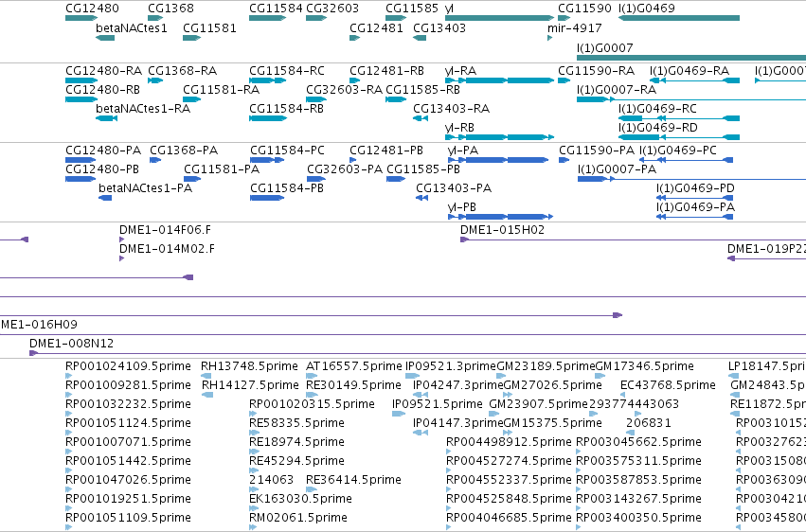This screenshot has width=806, height=532.
Task: Click cDNA RH13748.5prime
Action: tap(249, 366)
